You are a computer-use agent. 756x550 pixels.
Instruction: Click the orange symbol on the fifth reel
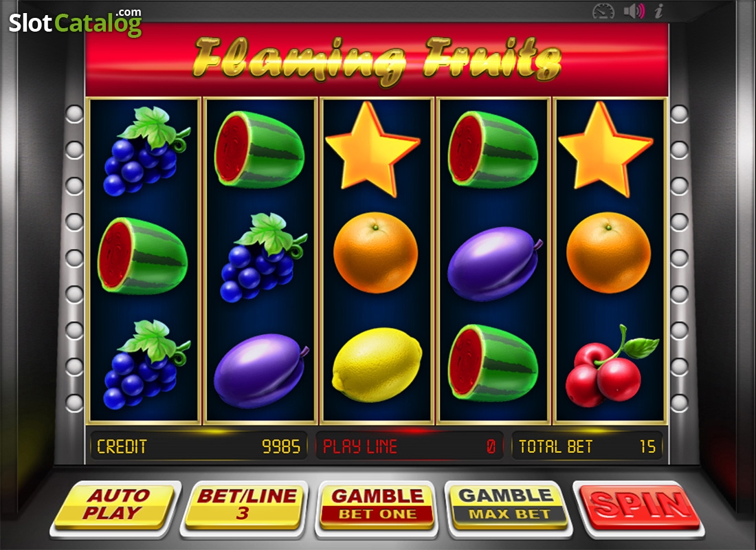(x=608, y=253)
